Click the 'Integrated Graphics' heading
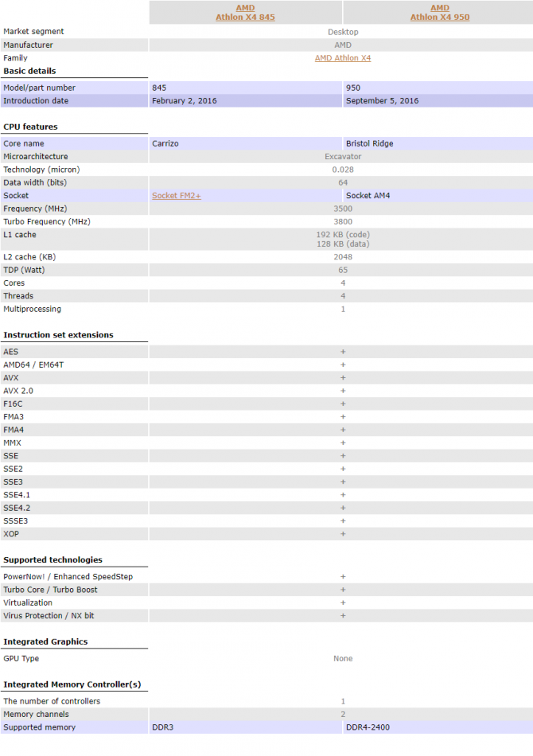This screenshot has height=756, width=533. [x=45, y=641]
